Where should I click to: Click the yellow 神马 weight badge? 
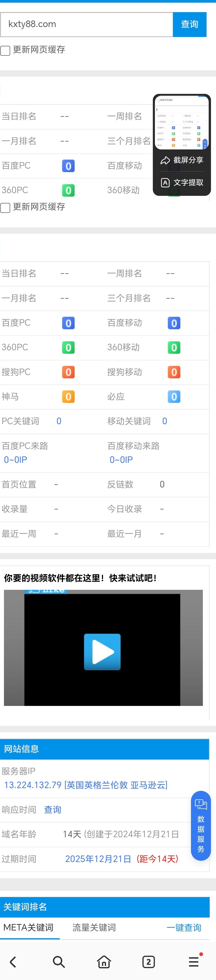(68, 397)
